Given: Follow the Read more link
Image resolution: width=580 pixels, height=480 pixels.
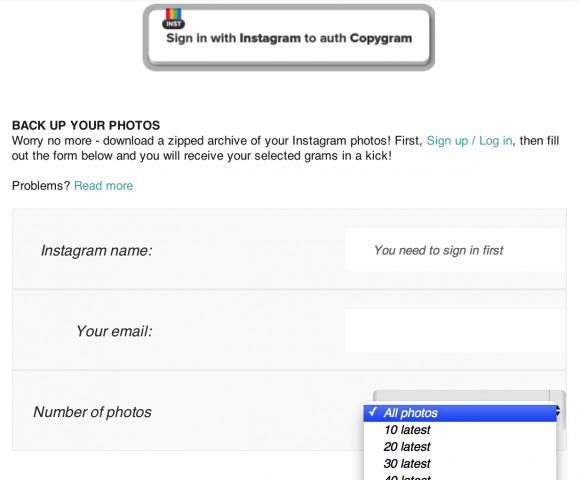Looking at the screenshot, I should coord(104,185).
